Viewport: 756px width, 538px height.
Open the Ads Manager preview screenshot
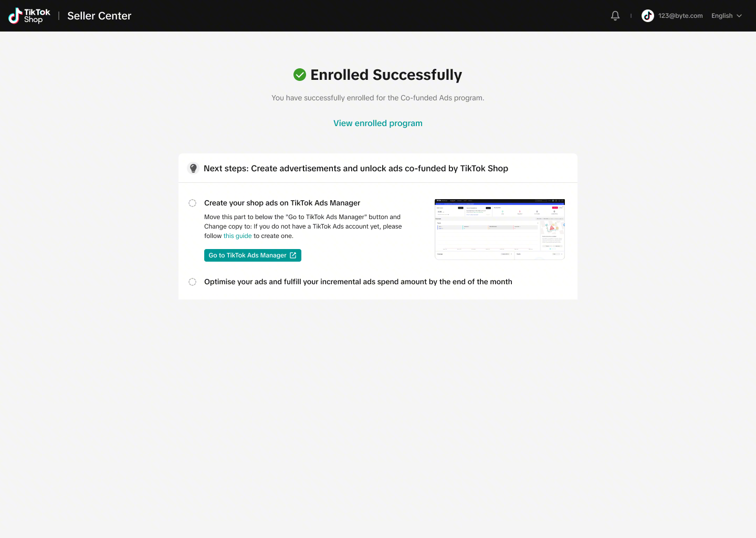point(499,229)
